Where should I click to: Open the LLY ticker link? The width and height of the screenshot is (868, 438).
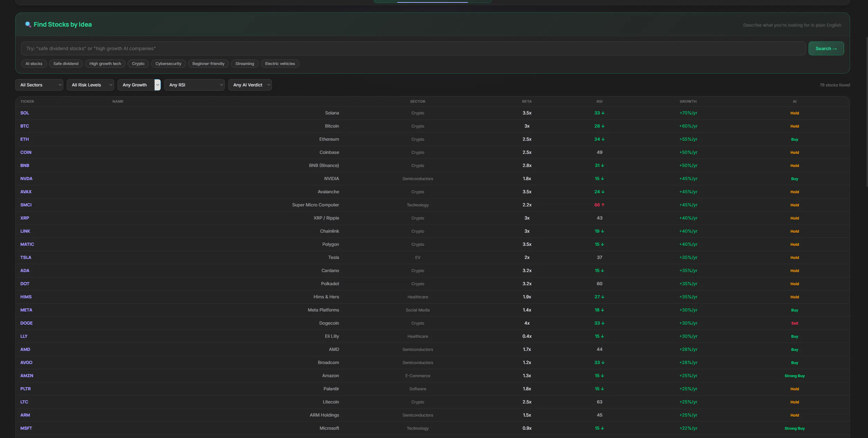24,336
